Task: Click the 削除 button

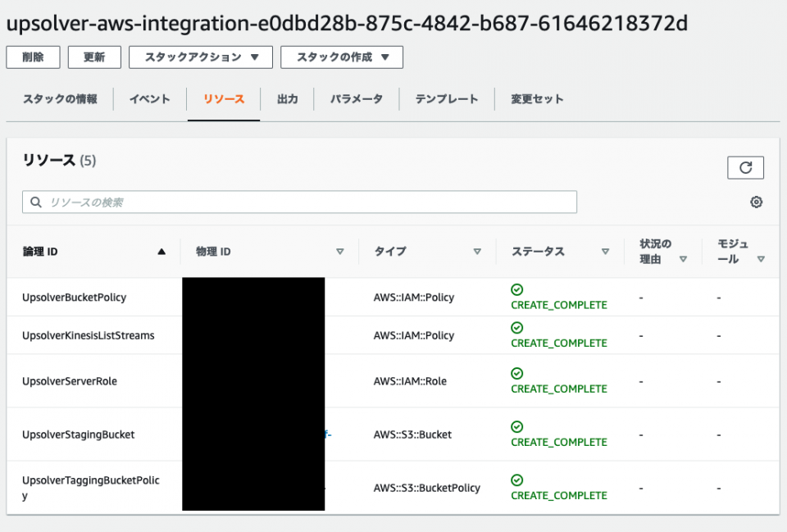Action: pyautogui.click(x=33, y=57)
